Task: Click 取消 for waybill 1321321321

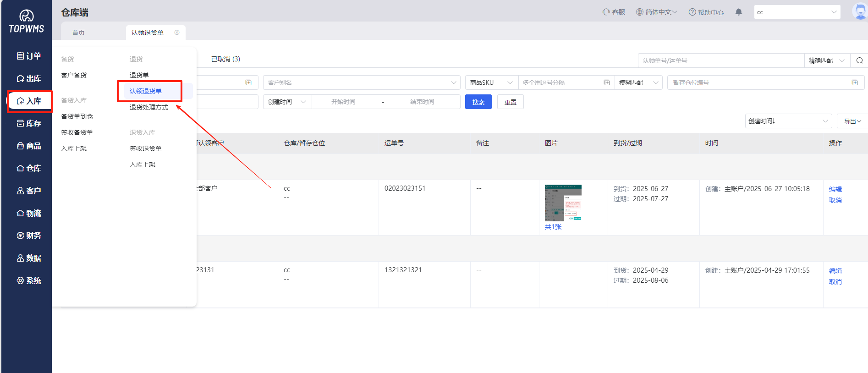Action: (835, 282)
